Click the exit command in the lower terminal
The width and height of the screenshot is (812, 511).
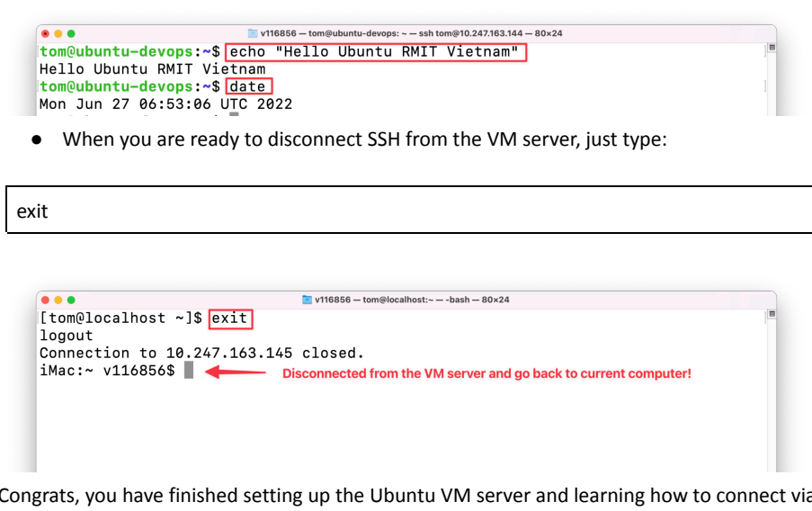tap(230, 318)
